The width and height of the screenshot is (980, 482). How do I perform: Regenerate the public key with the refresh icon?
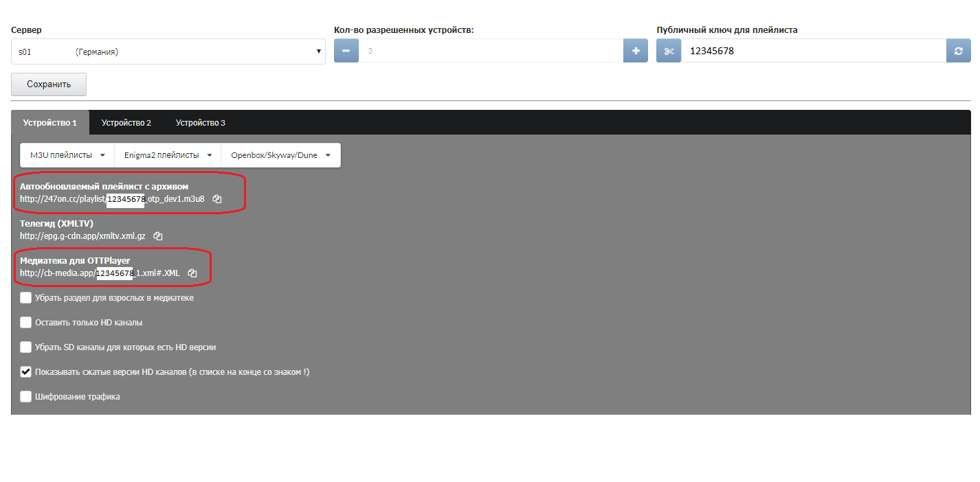coord(959,51)
